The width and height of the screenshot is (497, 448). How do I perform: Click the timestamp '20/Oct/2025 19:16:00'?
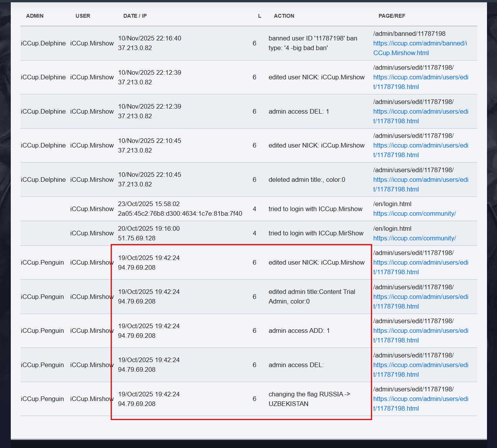coord(149,229)
